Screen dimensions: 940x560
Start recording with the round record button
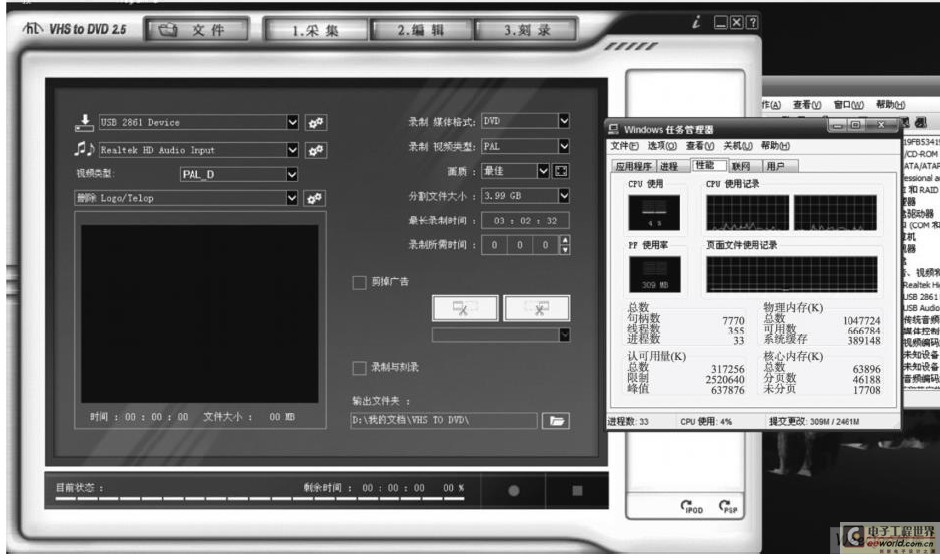pos(514,490)
